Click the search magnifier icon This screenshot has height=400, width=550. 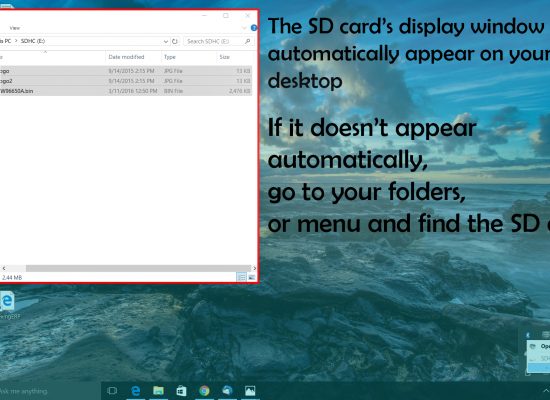tap(247, 41)
